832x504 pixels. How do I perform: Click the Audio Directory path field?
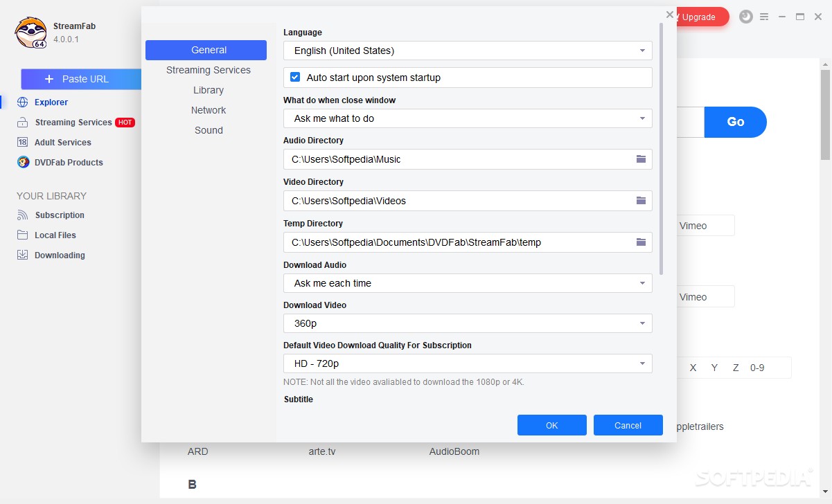tap(468, 159)
